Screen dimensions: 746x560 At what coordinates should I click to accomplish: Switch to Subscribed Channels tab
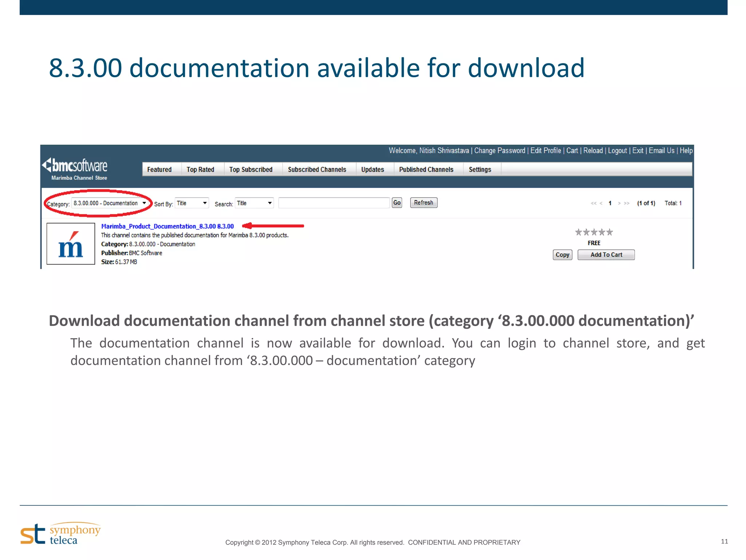click(x=317, y=169)
